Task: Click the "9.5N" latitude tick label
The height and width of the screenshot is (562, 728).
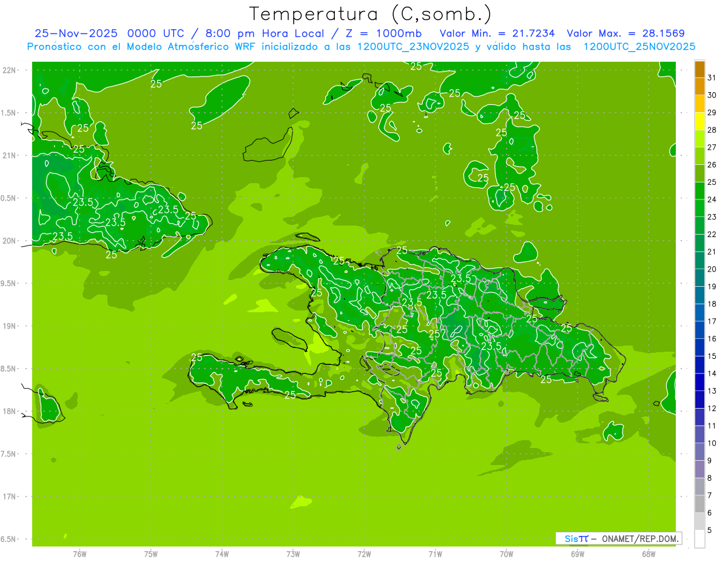Action: click(x=8, y=284)
